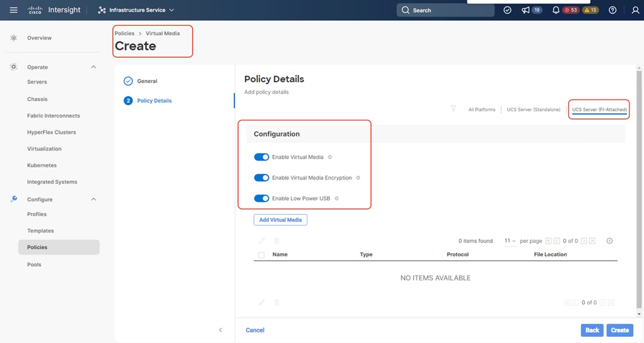The image size is (644, 343).
Task: Sort by Protocol column header
Action: tap(458, 254)
